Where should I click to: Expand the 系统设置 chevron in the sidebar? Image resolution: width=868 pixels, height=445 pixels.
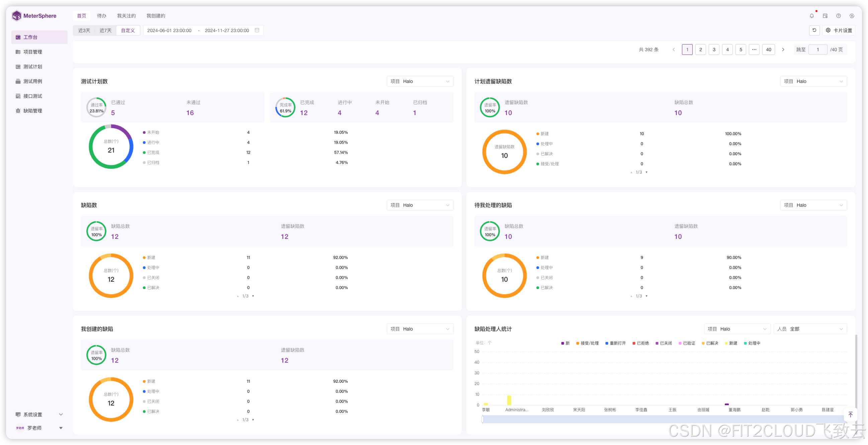click(61, 414)
